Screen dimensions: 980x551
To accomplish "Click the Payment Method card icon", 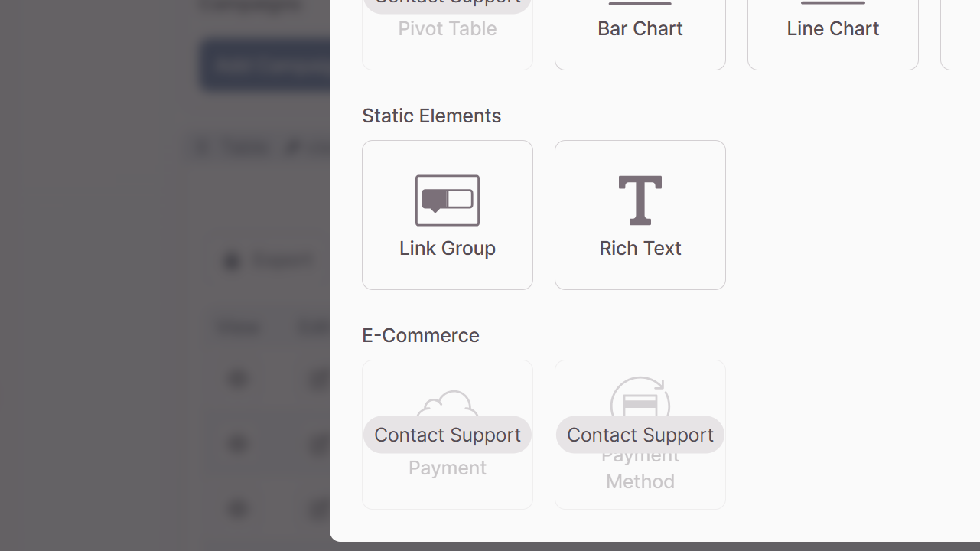I will 640,398.
